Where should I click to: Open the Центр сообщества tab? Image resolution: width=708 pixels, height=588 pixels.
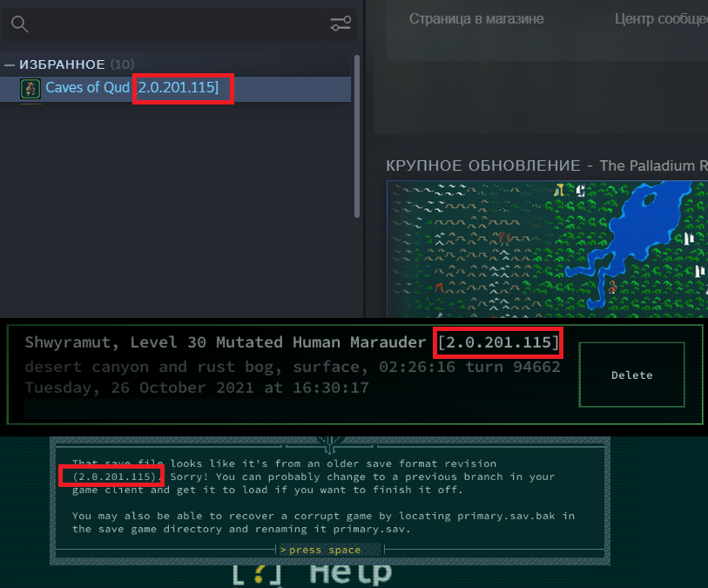coord(661,19)
